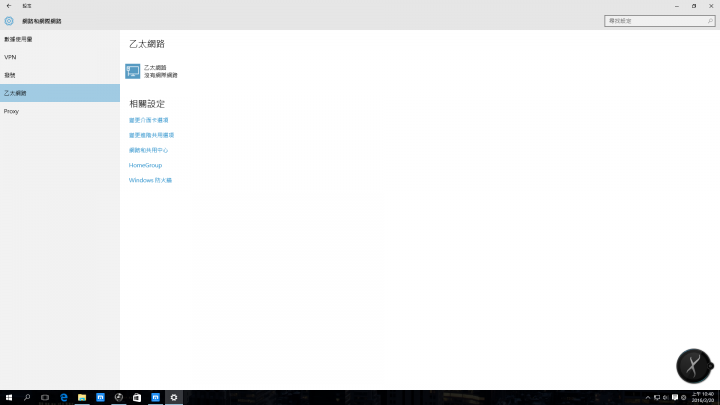The width and height of the screenshot is (720, 405).
Task: Click the 尋找設定 search field
Action: tap(659, 21)
